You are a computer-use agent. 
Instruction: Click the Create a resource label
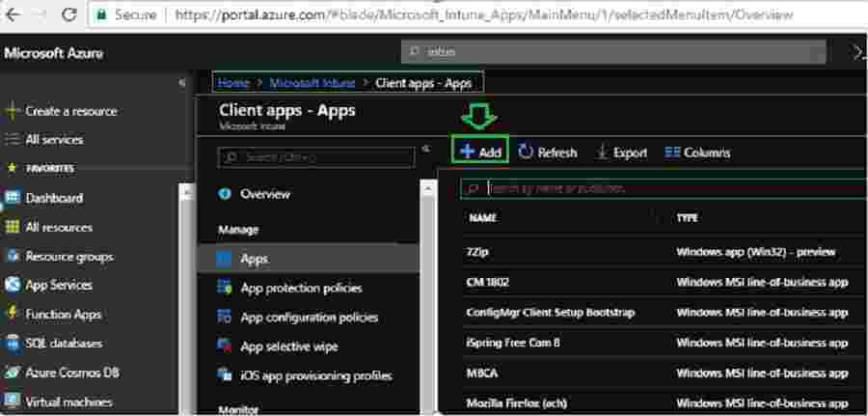pos(71,111)
